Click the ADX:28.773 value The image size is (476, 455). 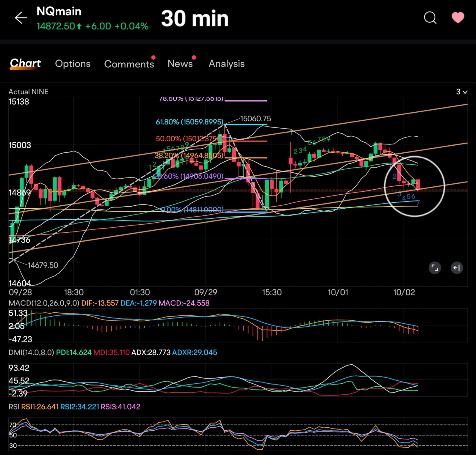pyautogui.click(x=151, y=352)
